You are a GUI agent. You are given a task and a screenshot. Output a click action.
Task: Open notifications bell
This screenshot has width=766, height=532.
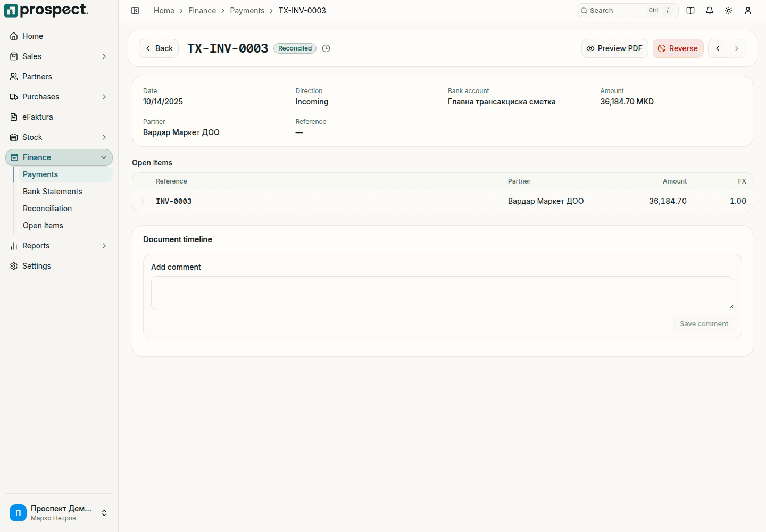[x=710, y=11]
